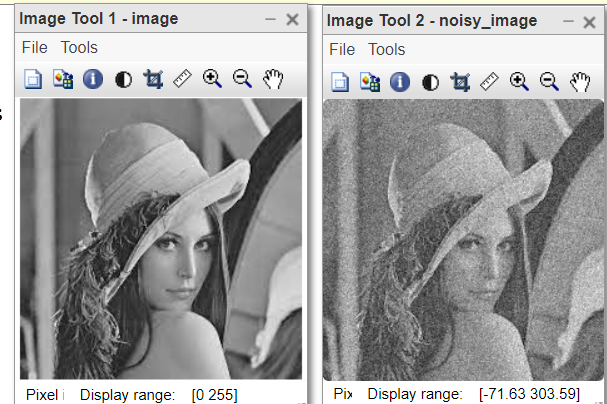Image resolution: width=607 pixels, height=404 pixels.
Task: Open File menu in Image Tool 2
Action: (x=342, y=50)
